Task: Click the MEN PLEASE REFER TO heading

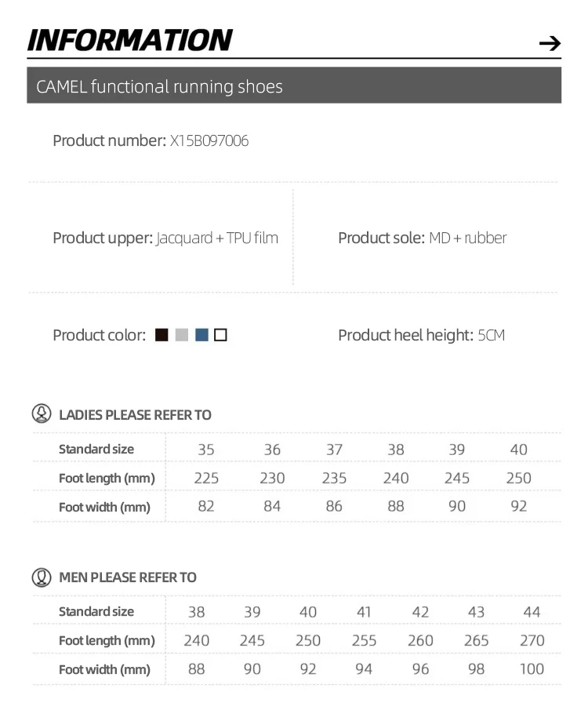Action: (128, 577)
